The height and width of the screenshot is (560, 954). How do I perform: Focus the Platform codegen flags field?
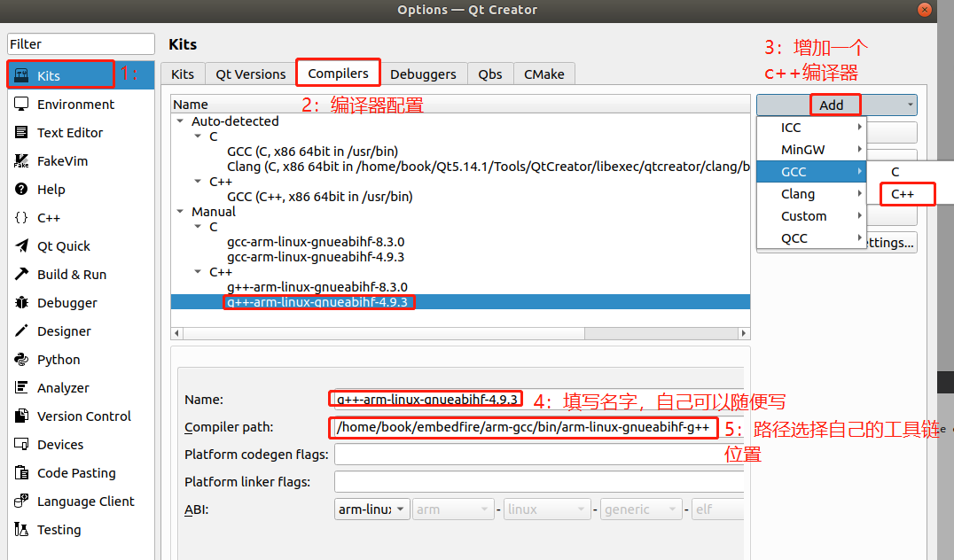[538, 455]
